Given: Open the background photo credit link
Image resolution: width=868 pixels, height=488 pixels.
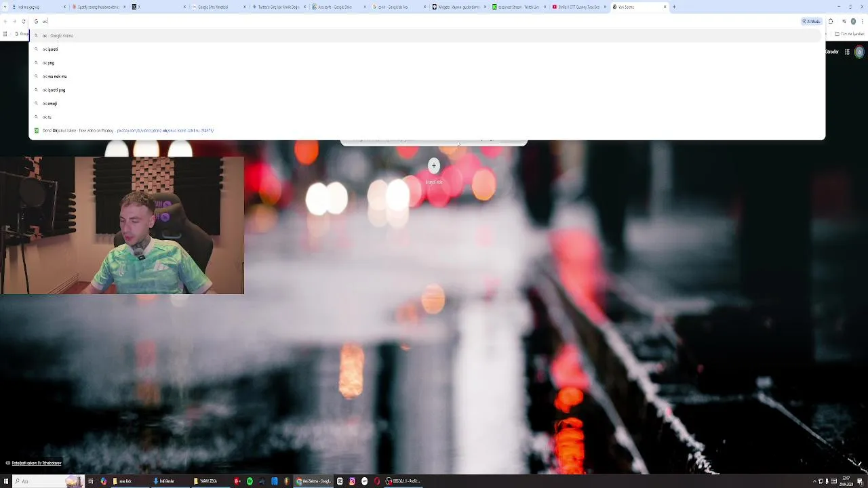Looking at the screenshot, I should pyautogui.click(x=37, y=463).
